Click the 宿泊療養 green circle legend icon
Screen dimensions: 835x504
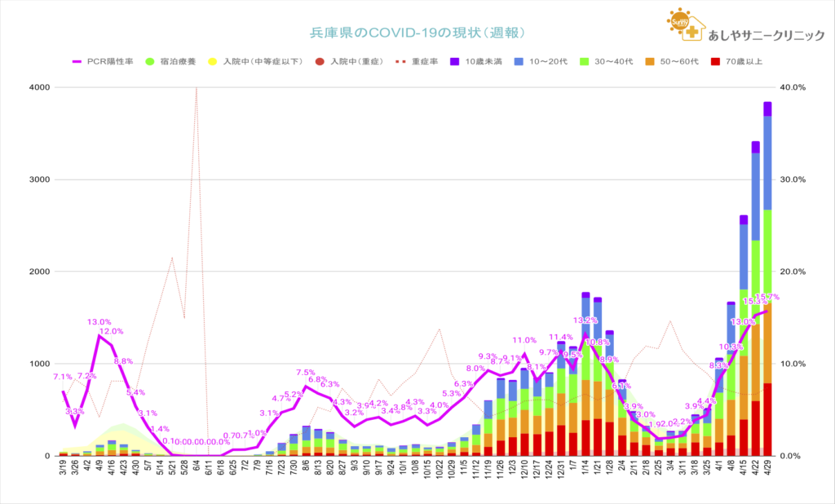[x=150, y=61]
